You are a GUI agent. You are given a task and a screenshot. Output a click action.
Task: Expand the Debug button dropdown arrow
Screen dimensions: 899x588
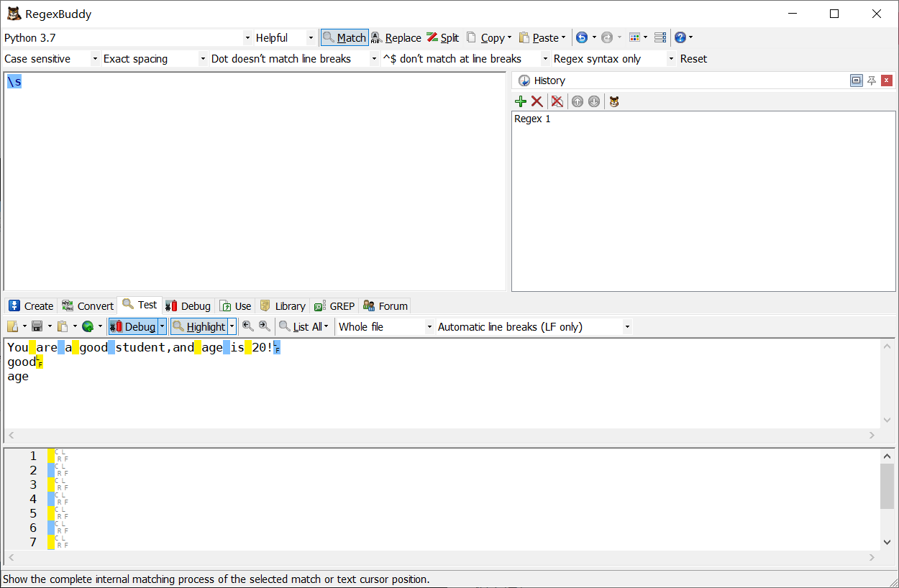[x=162, y=326]
